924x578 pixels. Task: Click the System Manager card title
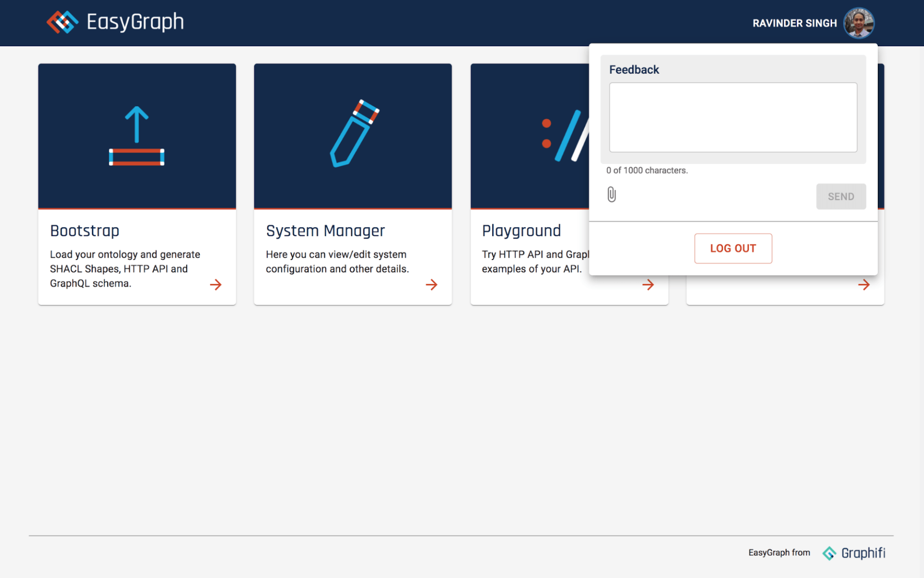(x=325, y=231)
